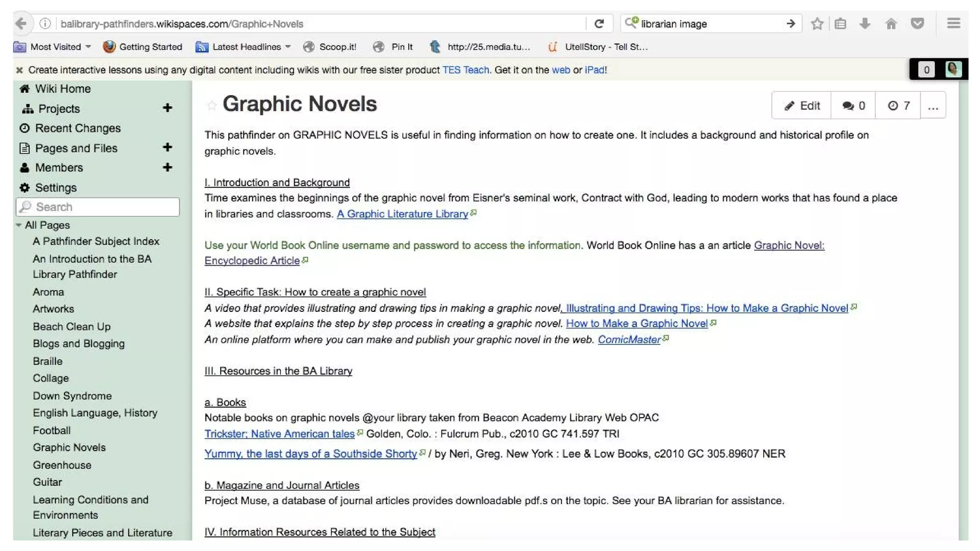
Task: Click the Edit pencil button
Action: [x=802, y=106]
